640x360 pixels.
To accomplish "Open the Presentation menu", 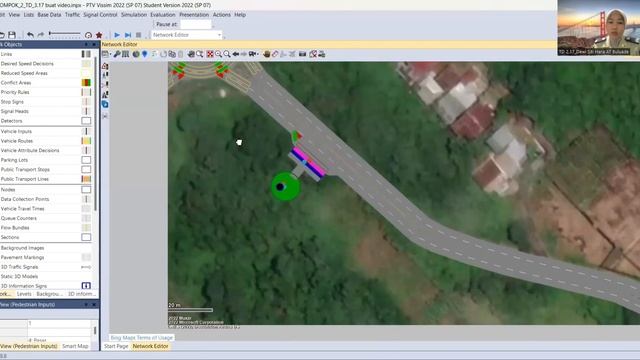I will tap(194, 15).
